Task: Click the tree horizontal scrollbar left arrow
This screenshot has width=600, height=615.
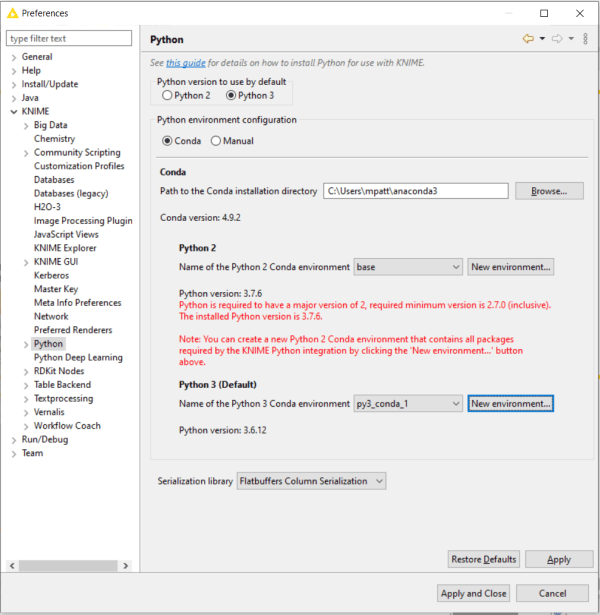Action: 12,566
